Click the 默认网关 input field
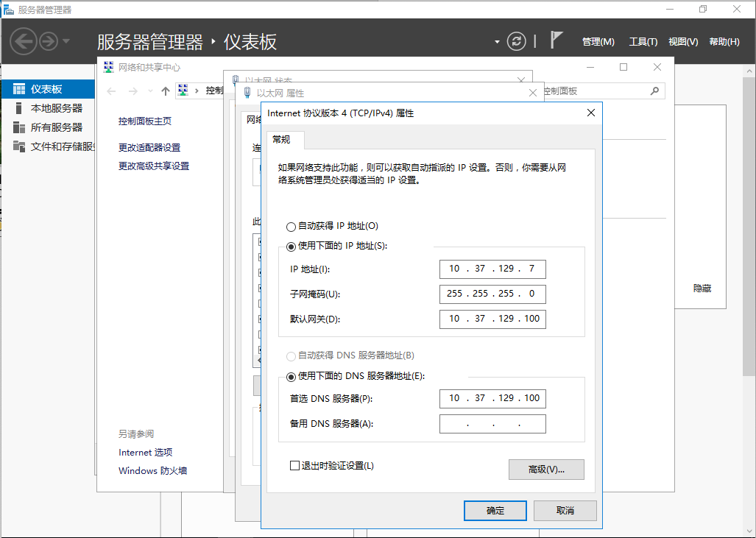 click(x=492, y=319)
